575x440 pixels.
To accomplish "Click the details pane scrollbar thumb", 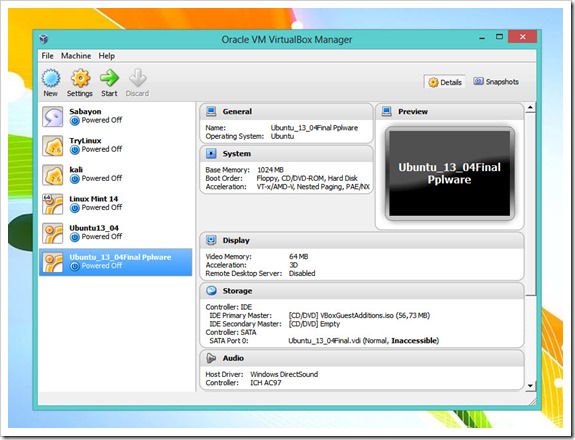I will (x=530, y=204).
